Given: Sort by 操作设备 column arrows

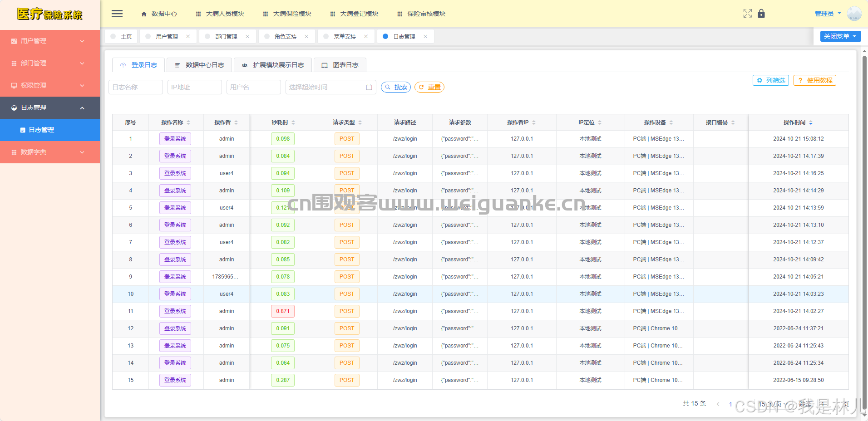Looking at the screenshot, I should [671, 122].
